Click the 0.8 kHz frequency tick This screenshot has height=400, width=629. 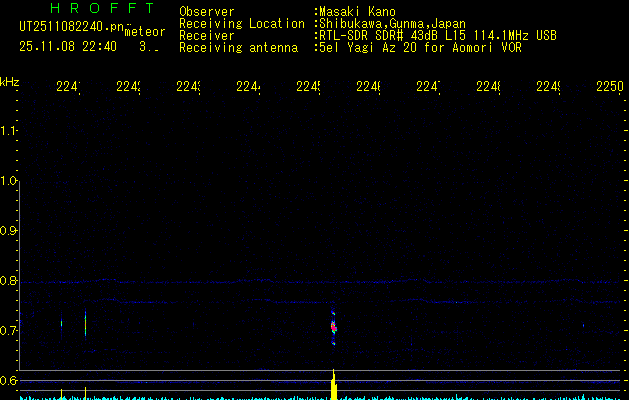coord(10,281)
